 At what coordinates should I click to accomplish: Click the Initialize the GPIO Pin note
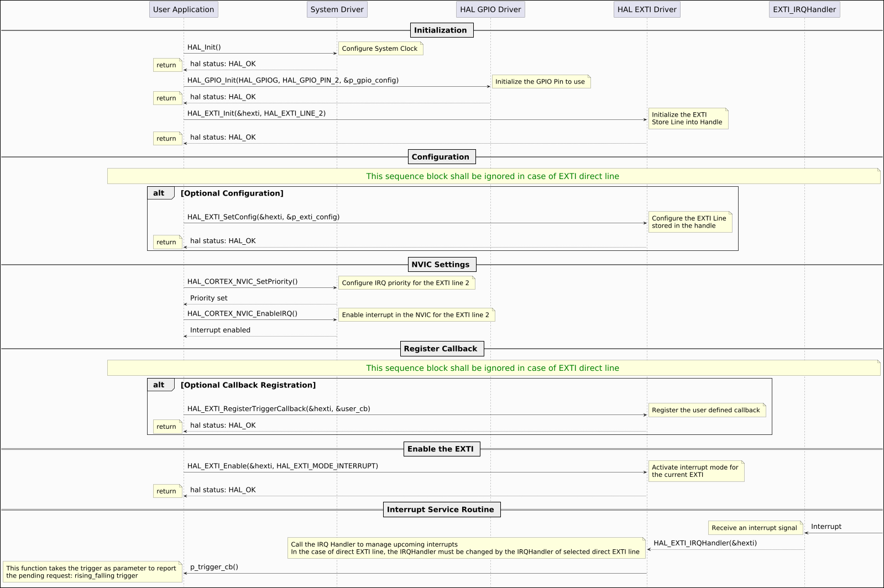click(x=541, y=82)
